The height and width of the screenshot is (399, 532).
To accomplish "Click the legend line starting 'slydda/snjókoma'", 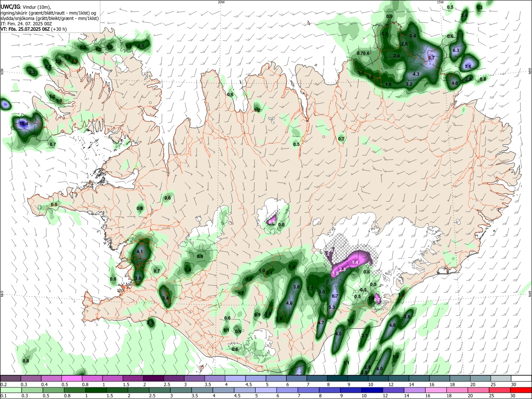I will 49,18.
